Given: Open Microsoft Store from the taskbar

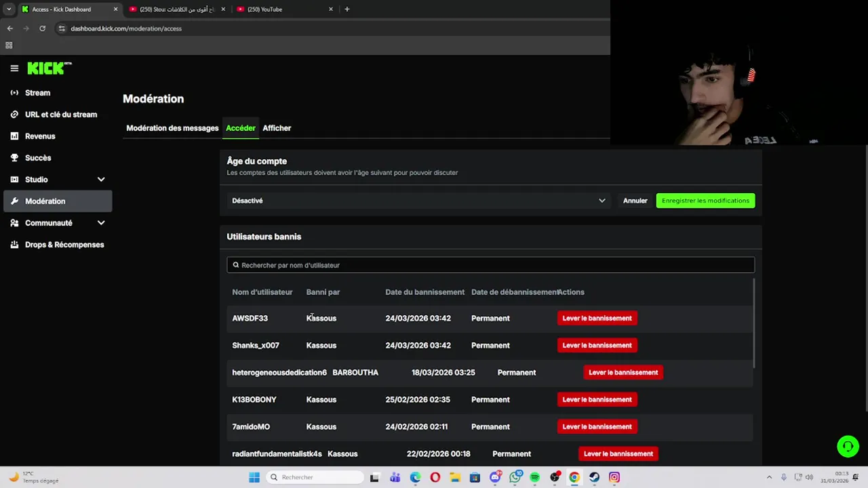Looking at the screenshot, I should tap(475, 477).
